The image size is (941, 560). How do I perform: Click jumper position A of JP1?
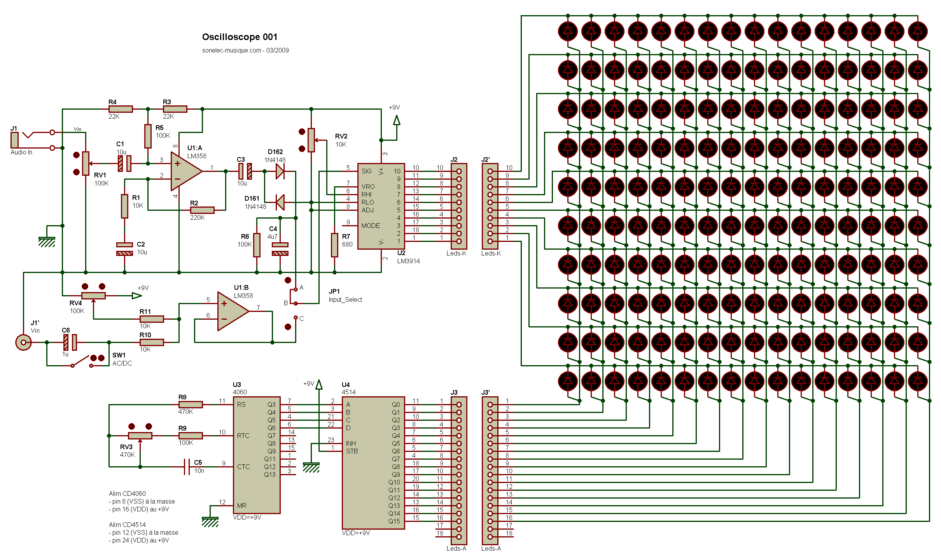coord(296,289)
